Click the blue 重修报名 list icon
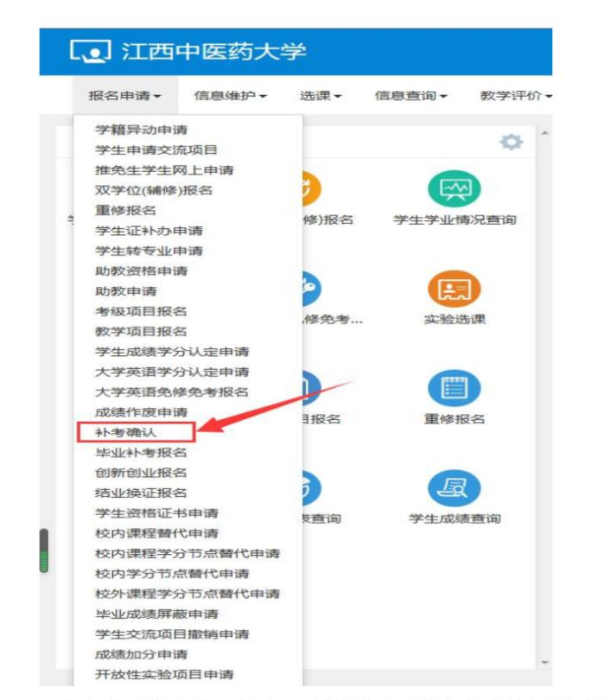This screenshot has height=700, width=604. click(x=454, y=388)
